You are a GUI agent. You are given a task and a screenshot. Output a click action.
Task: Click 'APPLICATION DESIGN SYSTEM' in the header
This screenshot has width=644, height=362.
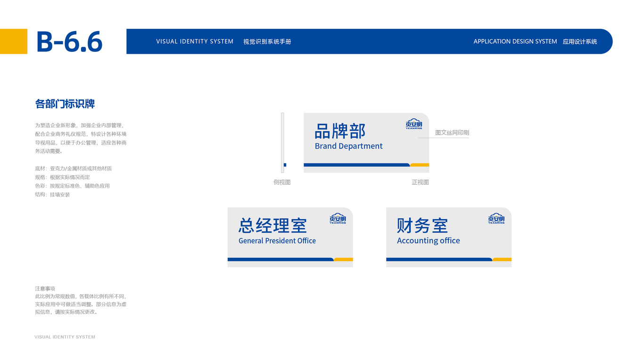[x=515, y=41]
